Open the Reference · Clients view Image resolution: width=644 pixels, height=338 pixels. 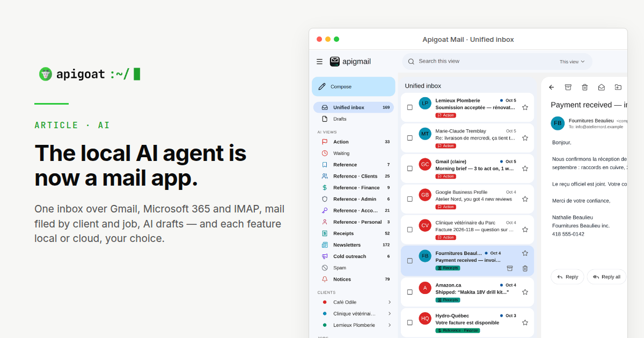click(x=354, y=176)
